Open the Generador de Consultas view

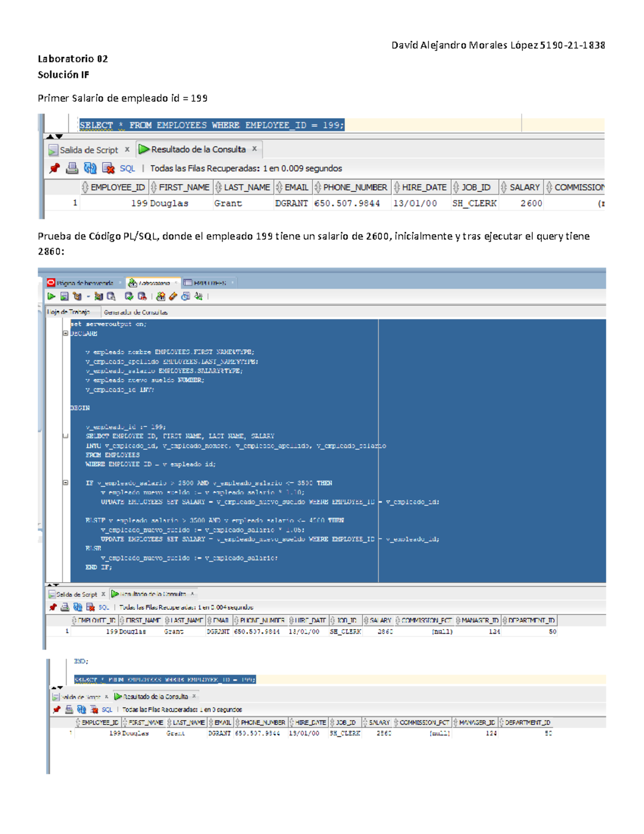pos(136,311)
